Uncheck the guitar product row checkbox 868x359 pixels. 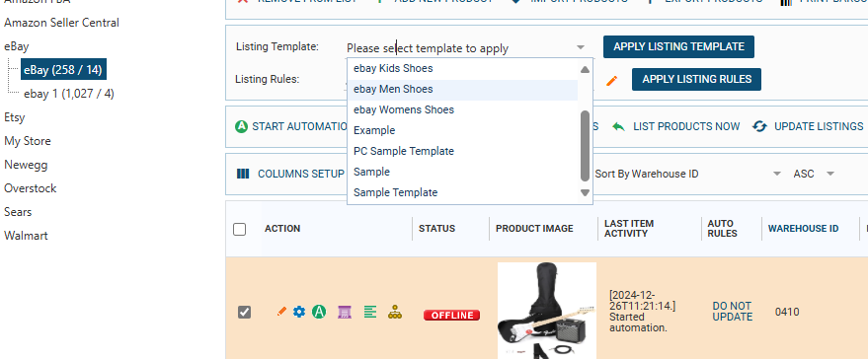244,313
